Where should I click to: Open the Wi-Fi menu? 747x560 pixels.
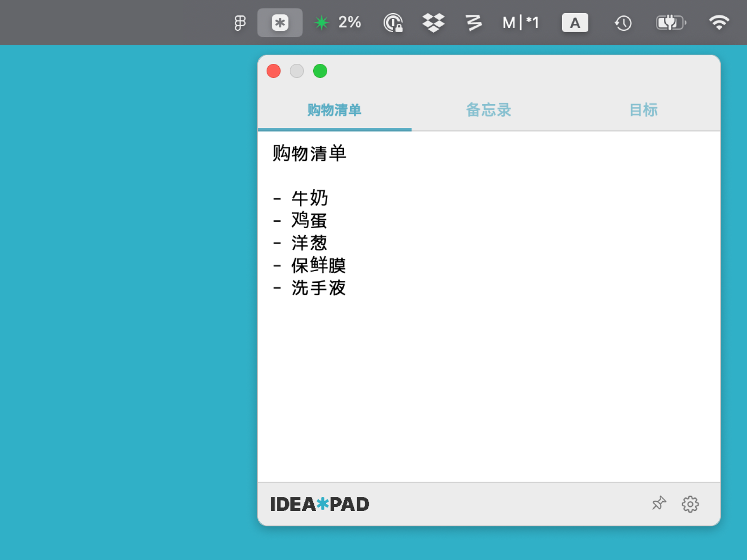coord(719,22)
